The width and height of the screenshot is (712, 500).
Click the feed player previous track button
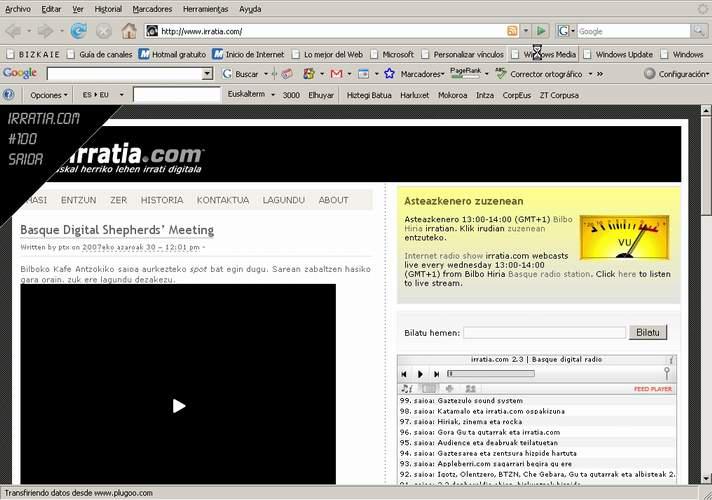coord(404,374)
